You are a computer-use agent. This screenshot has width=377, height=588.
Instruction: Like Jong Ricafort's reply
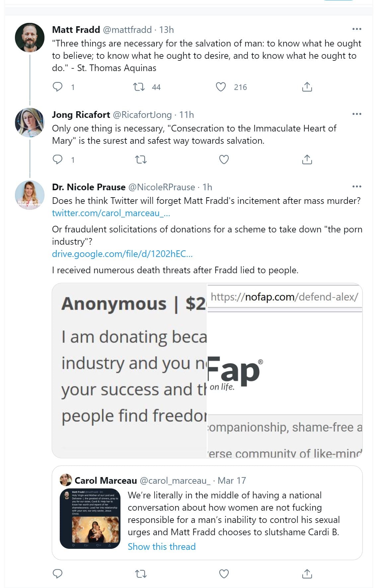pyautogui.click(x=224, y=160)
